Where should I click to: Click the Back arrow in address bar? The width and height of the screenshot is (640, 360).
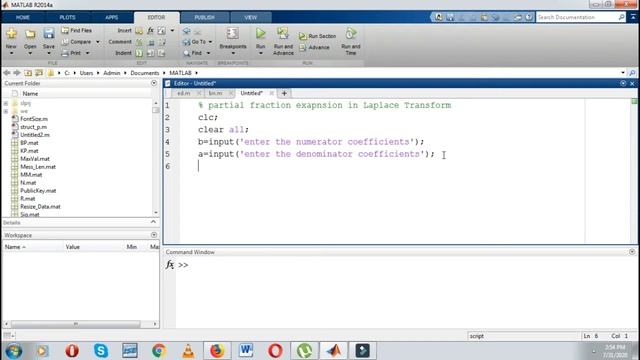point(7,73)
